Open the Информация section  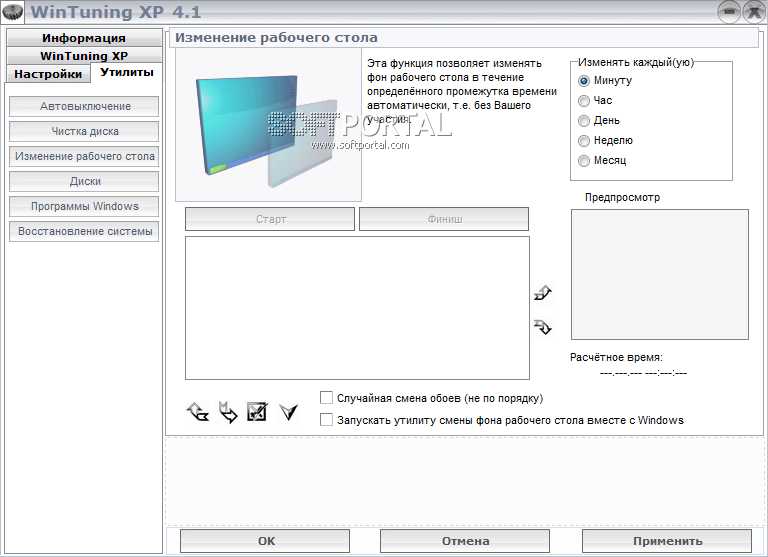pyautogui.click(x=84, y=38)
